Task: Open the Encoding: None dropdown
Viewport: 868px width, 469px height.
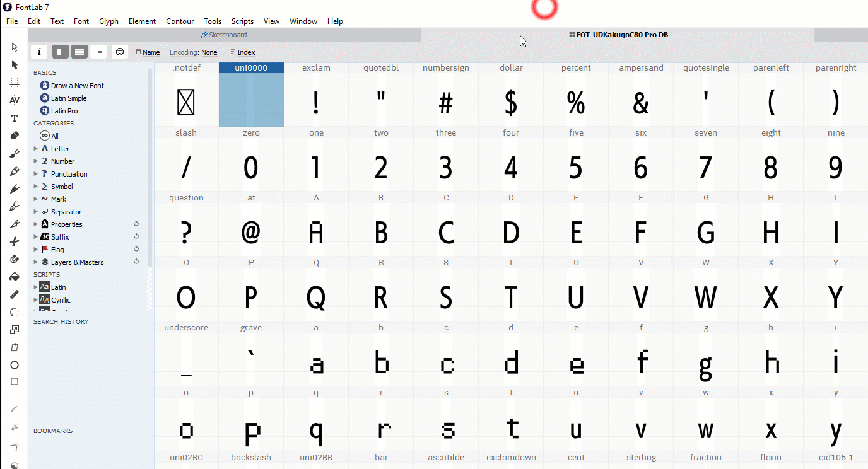Action: pyautogui.click(x=193, y=52)
